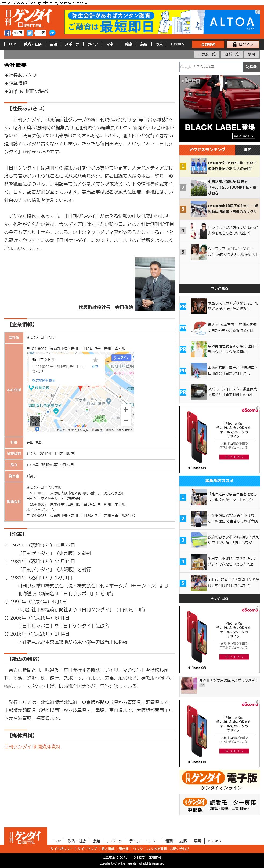
Task: Open footer サイトポリシー link
Action: point(61,849)
